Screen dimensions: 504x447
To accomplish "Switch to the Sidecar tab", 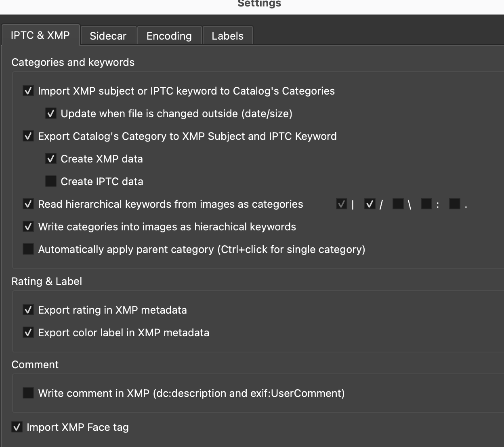I will coord(108,36).
